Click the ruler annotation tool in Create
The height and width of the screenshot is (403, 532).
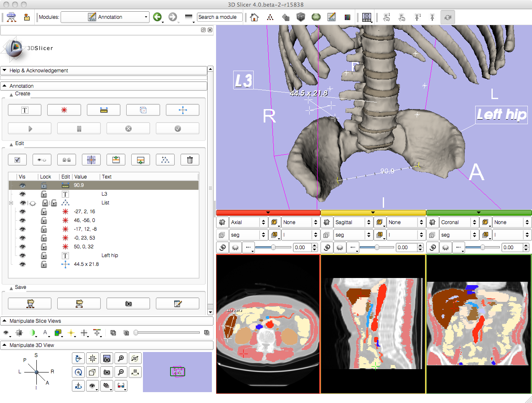pos(104,110)
